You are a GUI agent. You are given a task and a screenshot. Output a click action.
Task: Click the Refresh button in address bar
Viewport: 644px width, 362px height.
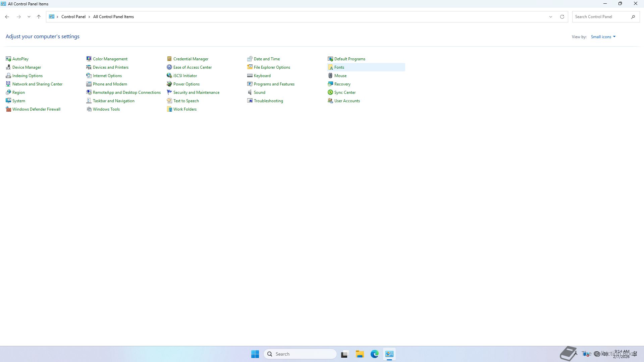click(562, 17)
